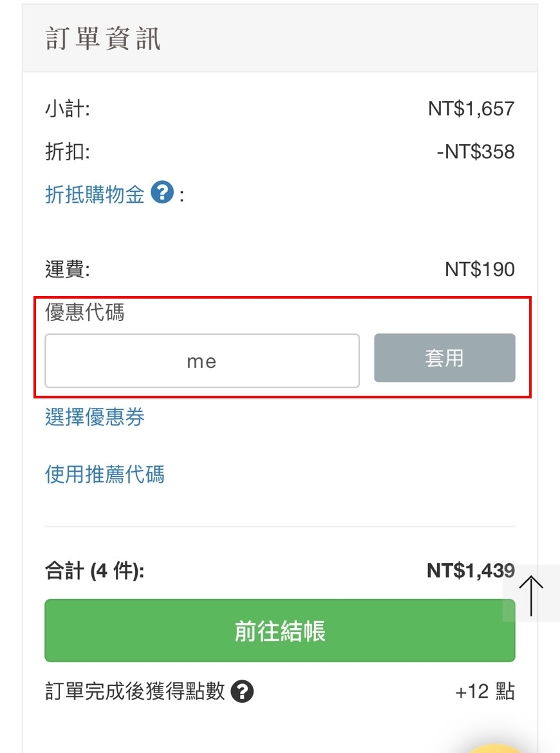This screenshot has width=560, height=753.
Task: Select the subtotal amount NT$1,657
Action: click(x=471, y=108)
